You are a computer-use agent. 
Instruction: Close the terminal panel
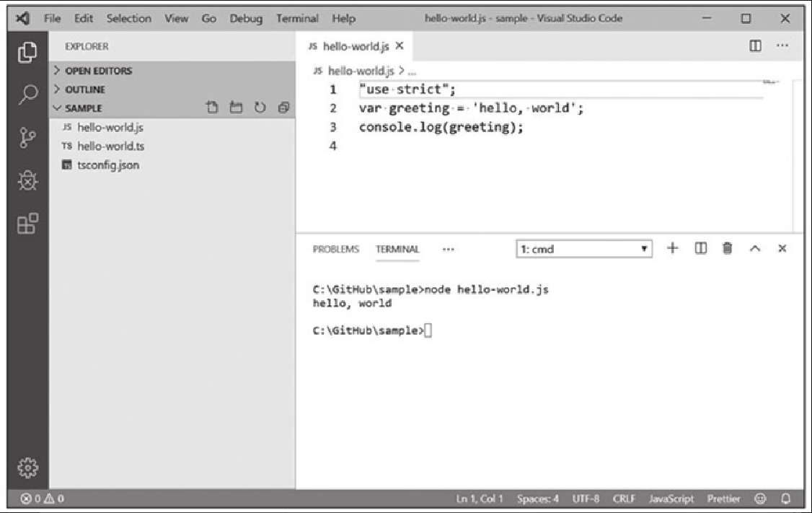(x=782, y=248)
